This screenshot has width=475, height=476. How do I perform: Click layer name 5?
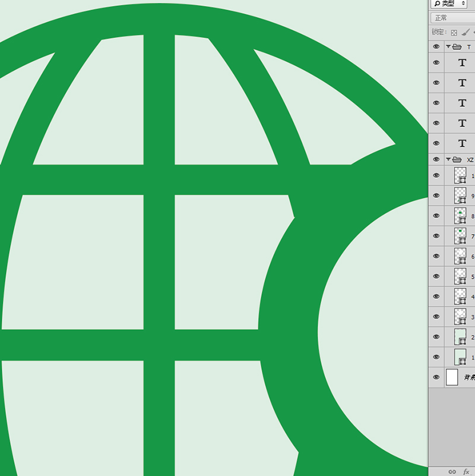coord(473,276)
